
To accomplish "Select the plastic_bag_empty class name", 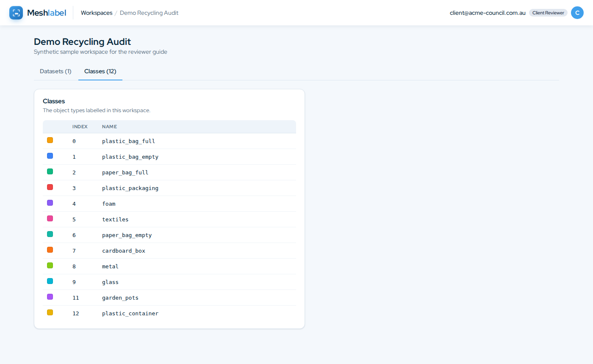I will [x=130, y=157].
